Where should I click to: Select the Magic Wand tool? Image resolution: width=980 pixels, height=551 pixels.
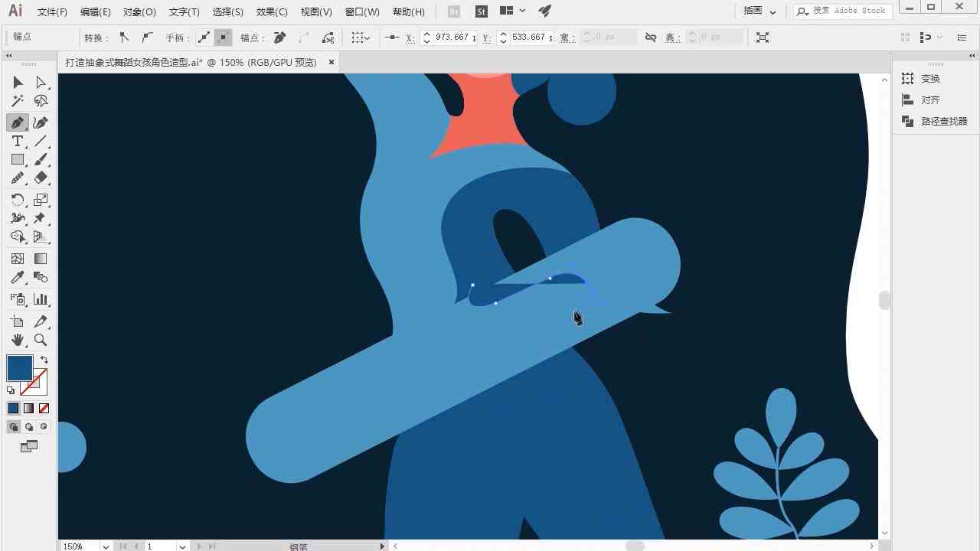coord(18,101)
